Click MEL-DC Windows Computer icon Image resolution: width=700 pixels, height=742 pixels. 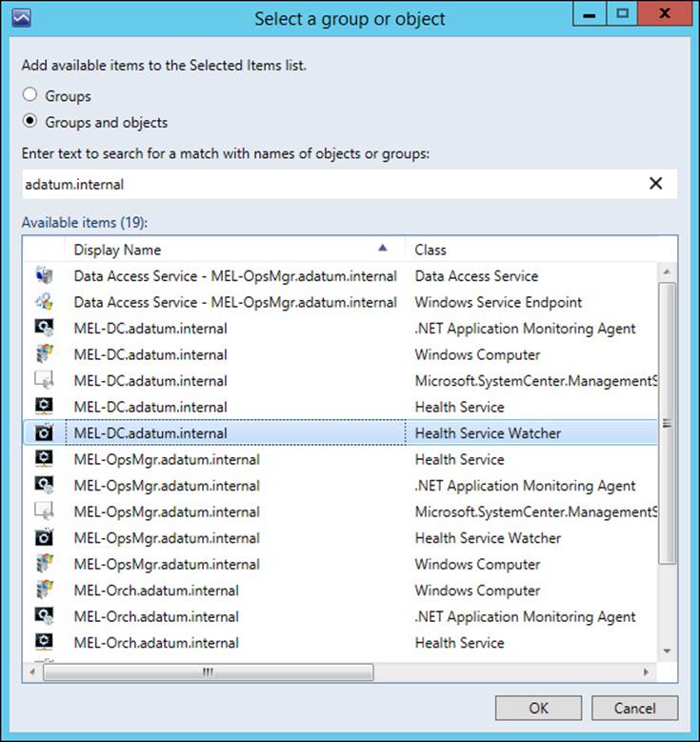pos(44,354)
